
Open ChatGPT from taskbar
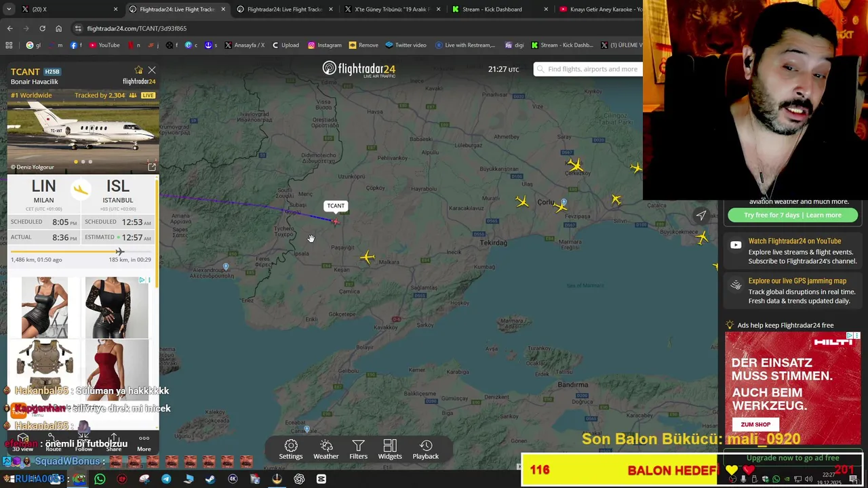point(299,479)
